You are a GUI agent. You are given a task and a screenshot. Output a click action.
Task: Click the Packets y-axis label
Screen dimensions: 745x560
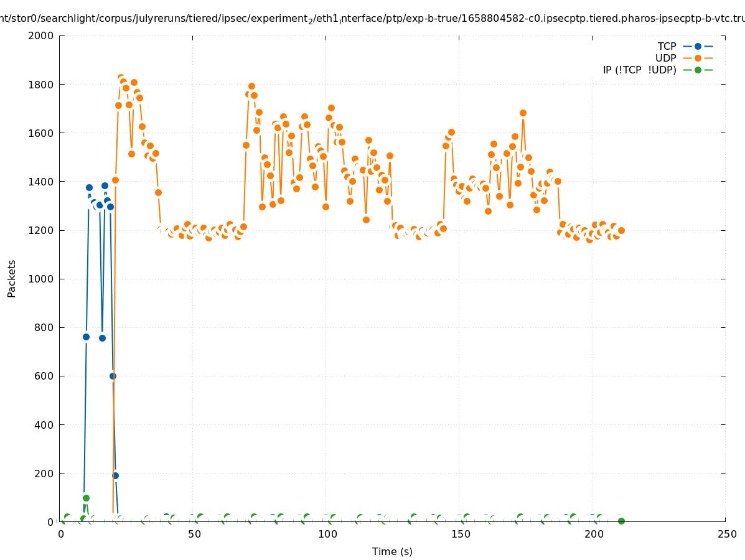[12, 278]
